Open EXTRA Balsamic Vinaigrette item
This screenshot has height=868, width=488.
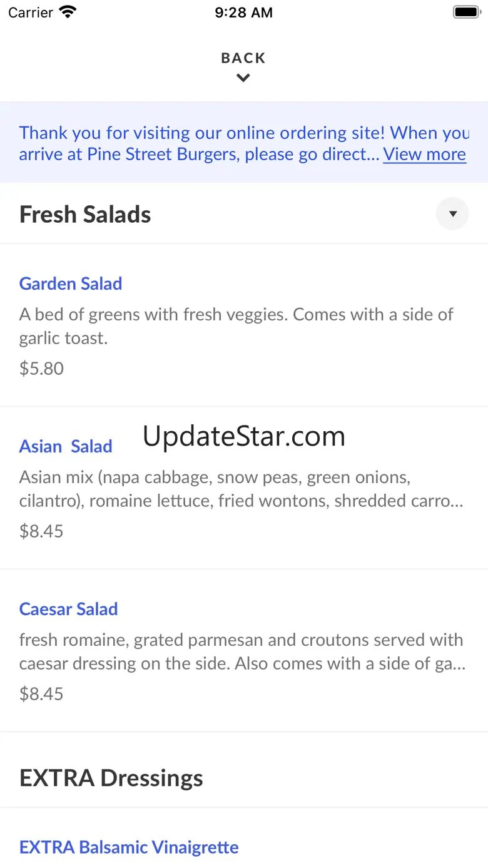coord(129,847)
